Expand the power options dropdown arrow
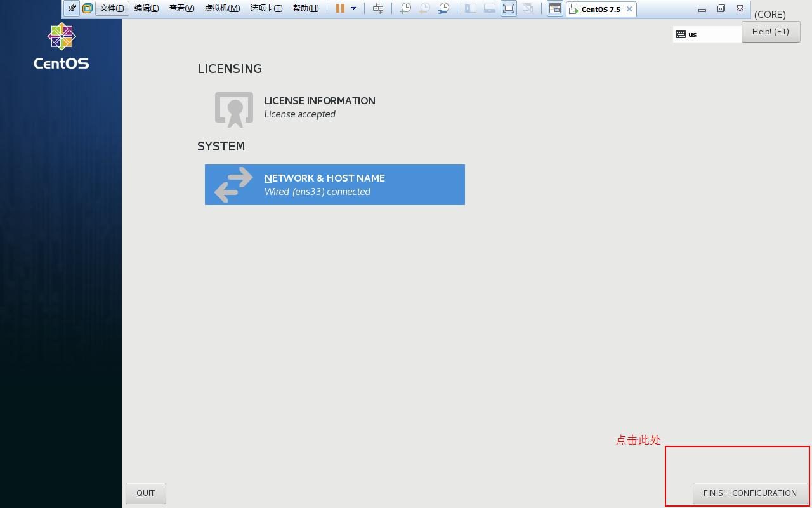Image resolution: width=812 pixels, height=508 pixels. coord(353,8)
